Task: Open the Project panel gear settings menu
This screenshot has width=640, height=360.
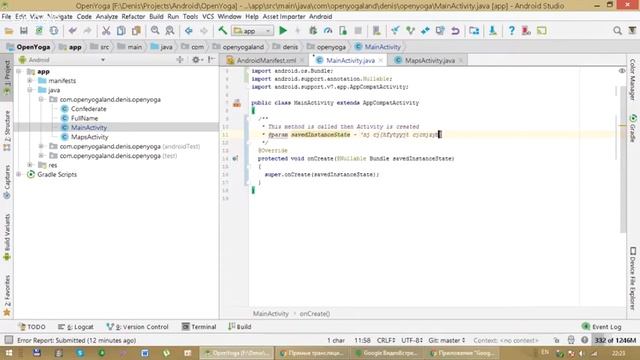Action: pos(197,60)
